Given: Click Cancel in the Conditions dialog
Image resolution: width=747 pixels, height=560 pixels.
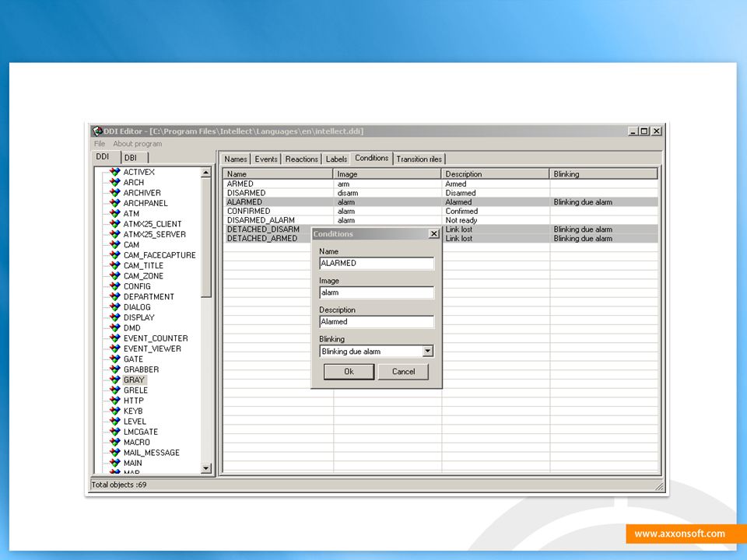Looking at the screenshot, I should pos(404,372).
